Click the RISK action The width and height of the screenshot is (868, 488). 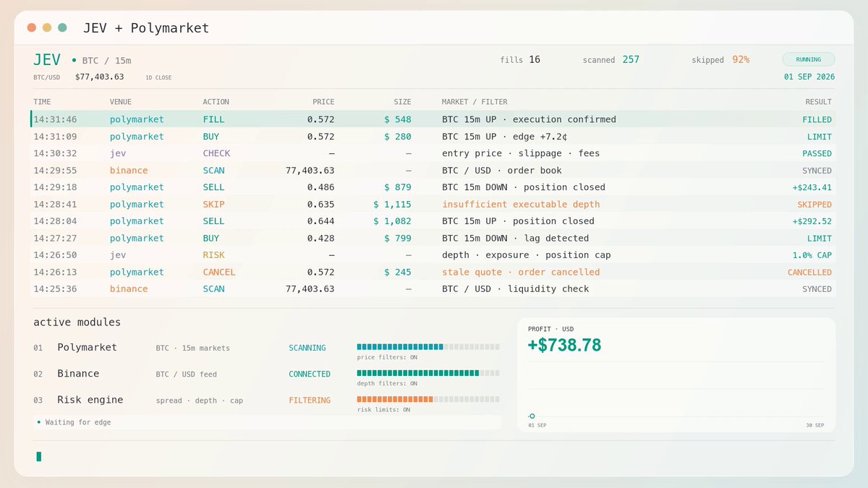point(213,255)
